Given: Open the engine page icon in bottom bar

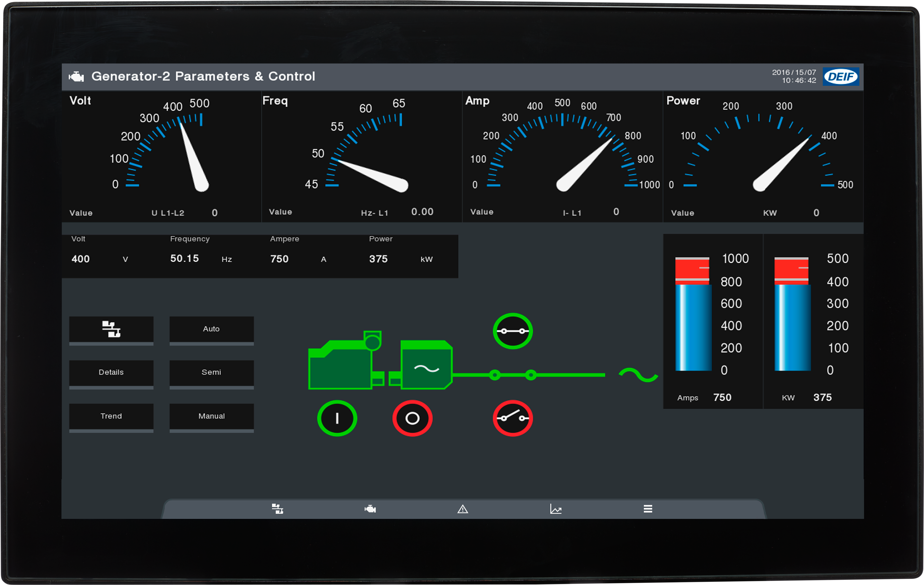Looking at the screenshot, I should pos(370,509).
